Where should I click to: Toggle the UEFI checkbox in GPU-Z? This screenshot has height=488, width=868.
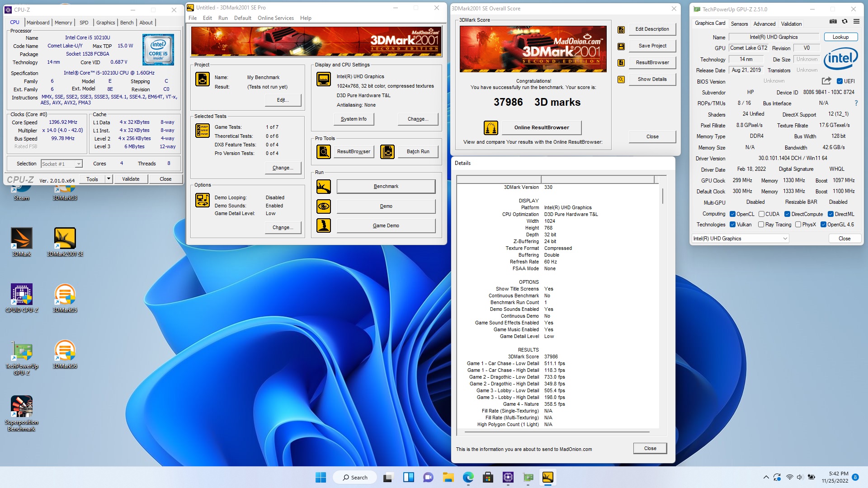(840, 81)
